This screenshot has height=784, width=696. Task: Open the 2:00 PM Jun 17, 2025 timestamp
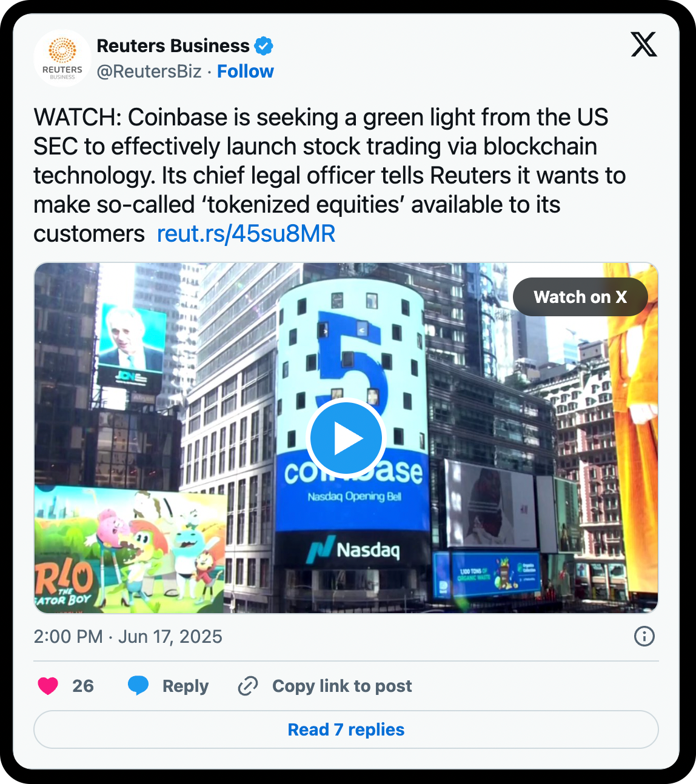[128, 636]
